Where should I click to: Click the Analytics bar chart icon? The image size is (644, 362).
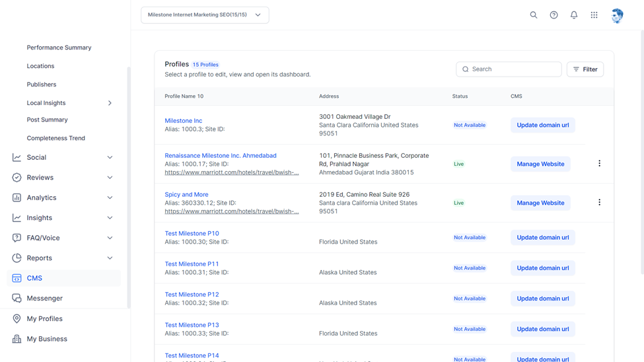coord(17,198)
